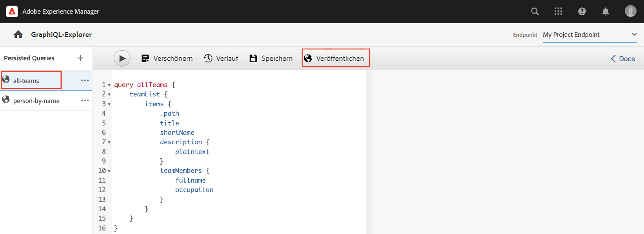Open the notifications bell
The image size is (644, 234).
[x=606, y=11]
